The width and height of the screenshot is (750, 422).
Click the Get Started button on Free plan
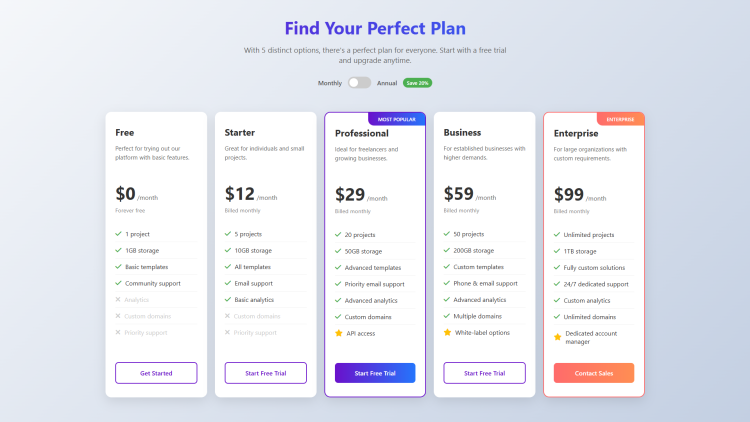tap(156, 373)
